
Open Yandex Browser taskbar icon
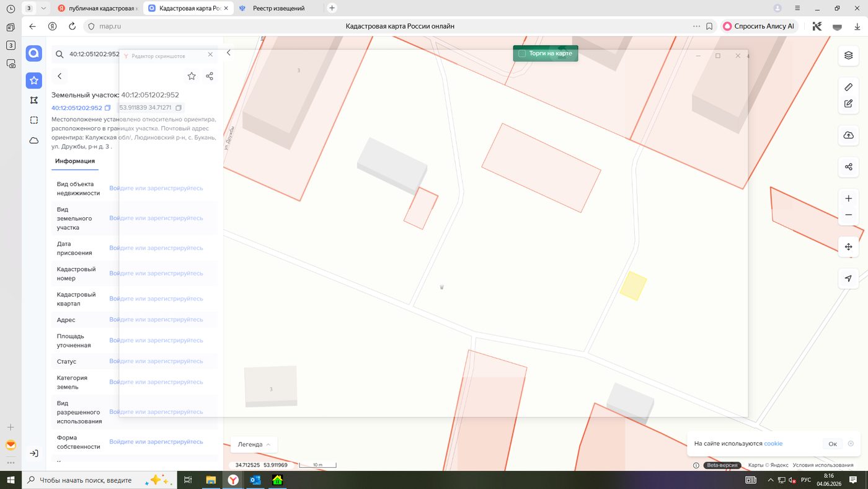[x=232, y=480]
